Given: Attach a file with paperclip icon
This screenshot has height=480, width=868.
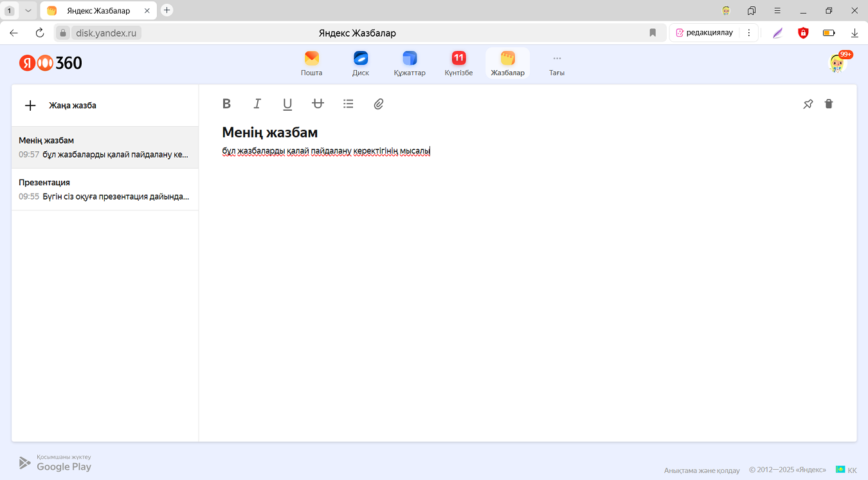Looking at the screenshot, I should pyautogui.click(x=379, y=104).
